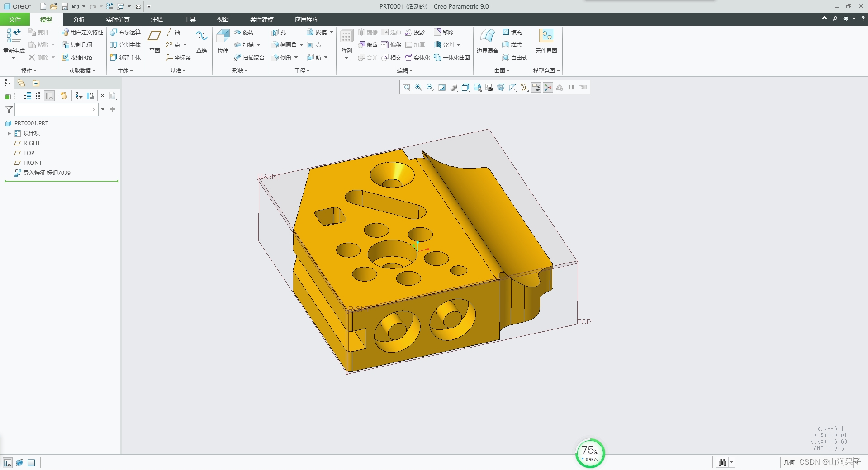Select the FRONT datum plane in tree

pyautogui.click(x=32, y=163)
